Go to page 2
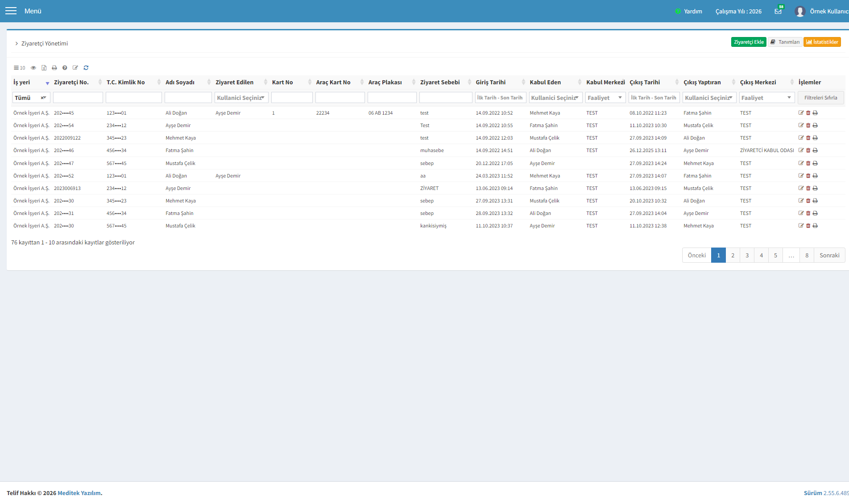The width and height of the screenshot is (849, 504). point(733,255)
